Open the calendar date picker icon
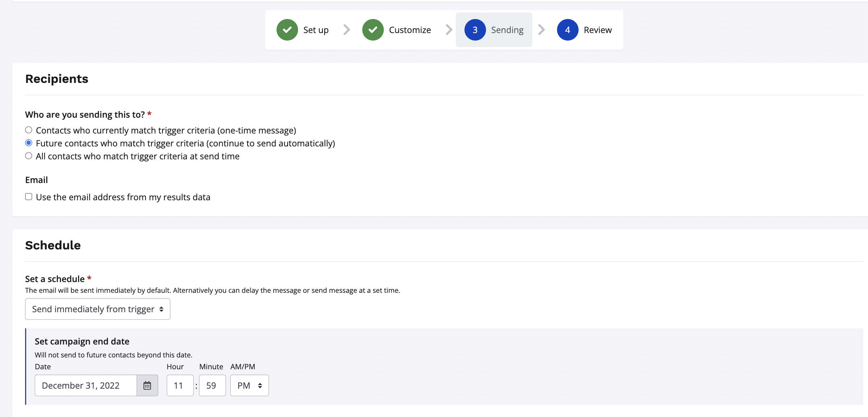The width and height of the screenshot is (868, 417). click(147, 385)
